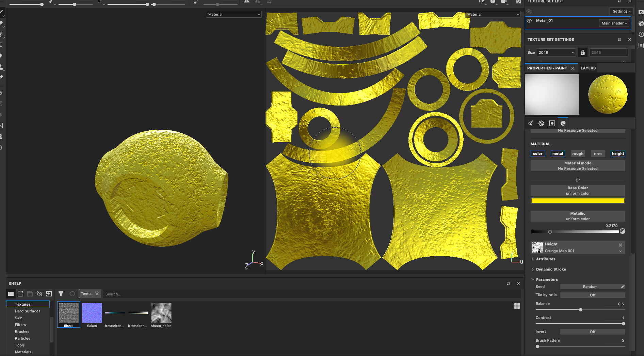644x356 pixels.
Task: Click the shelf import resources icon
Action: click(x=49, y=294)
